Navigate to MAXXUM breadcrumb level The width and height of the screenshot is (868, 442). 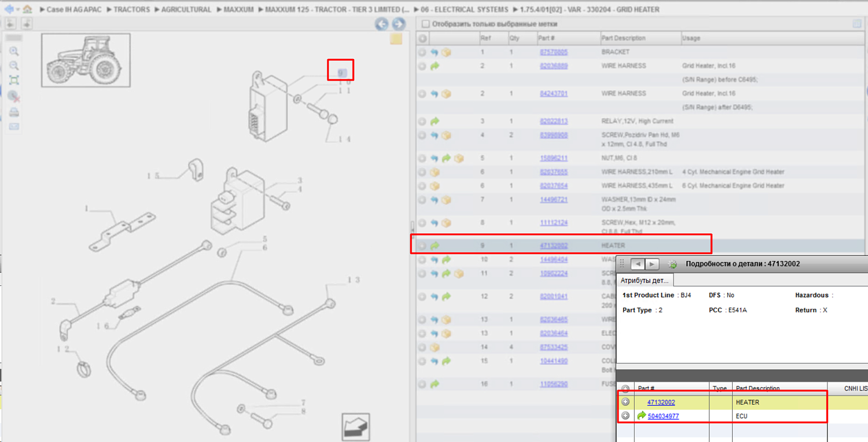(x=237, y=10)
